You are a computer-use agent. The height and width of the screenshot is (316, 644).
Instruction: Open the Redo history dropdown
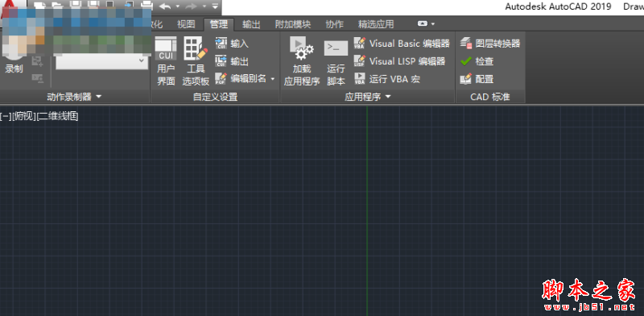pyautogui.click(x=204, y=6)
